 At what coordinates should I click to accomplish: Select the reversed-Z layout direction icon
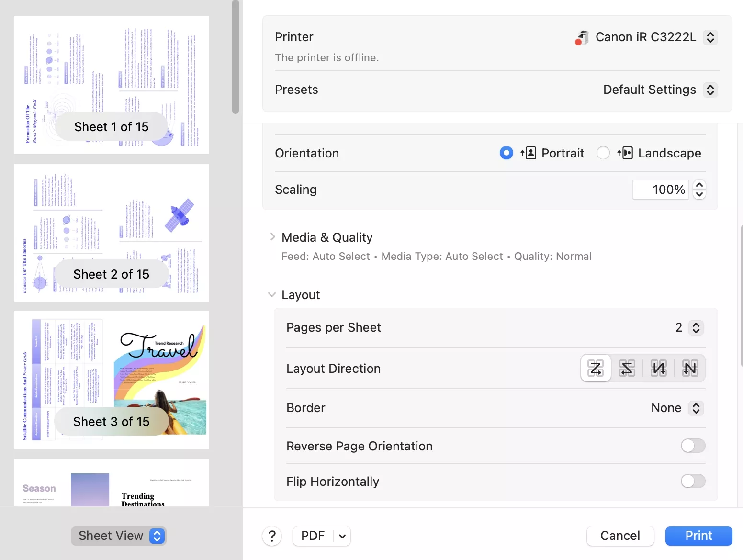[627, 368]
